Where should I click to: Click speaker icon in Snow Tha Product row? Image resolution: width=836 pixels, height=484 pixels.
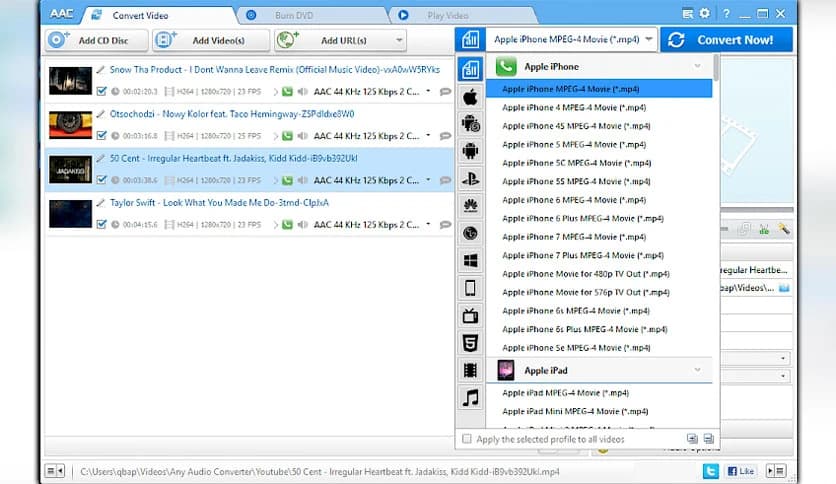[x=302, y=92]
